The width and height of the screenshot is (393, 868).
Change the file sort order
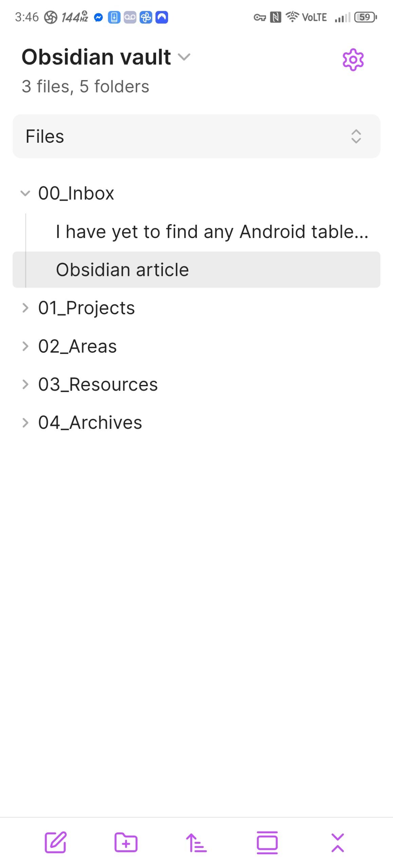coord(196,842)
